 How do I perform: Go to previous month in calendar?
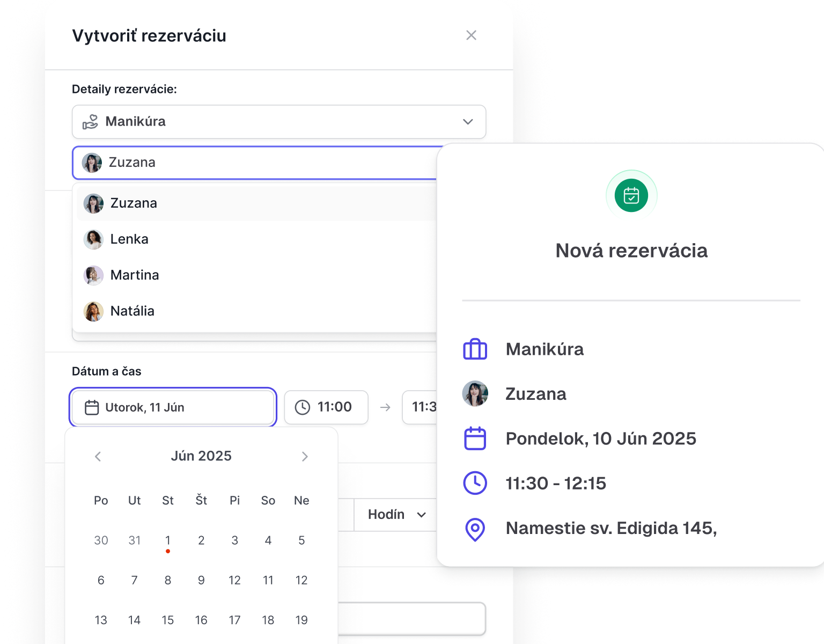coord(98,457)
